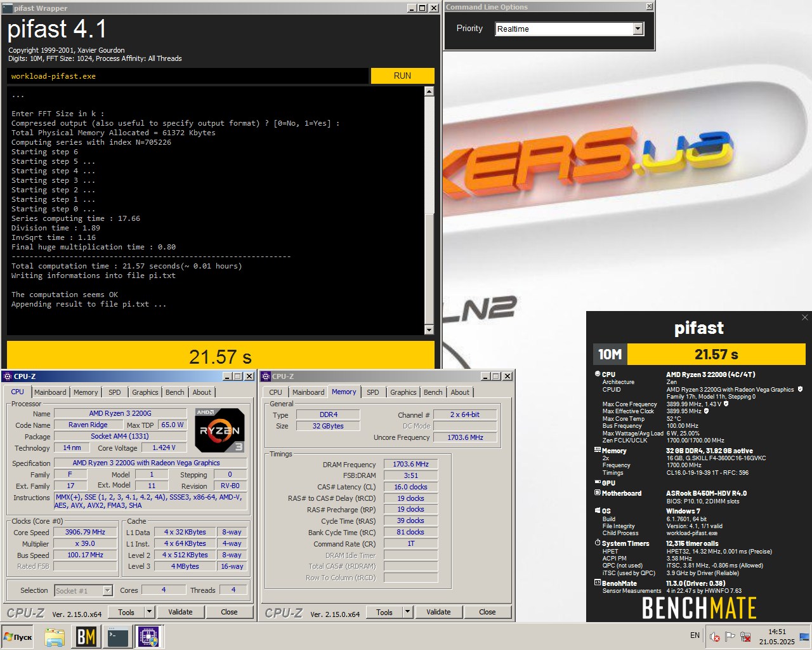Select Graphics tab in CPU-Z Memory window
The width and height of the screenshot is (812, 650).
click(403, 392)
